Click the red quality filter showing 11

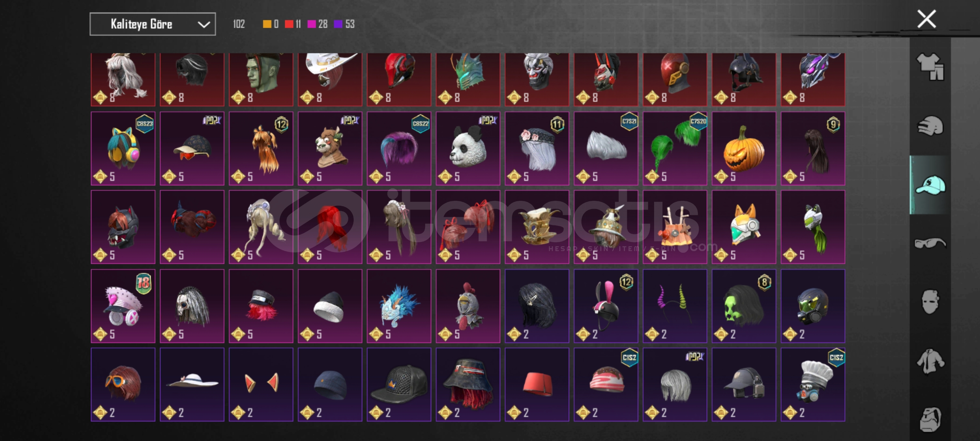click(293, 24)
